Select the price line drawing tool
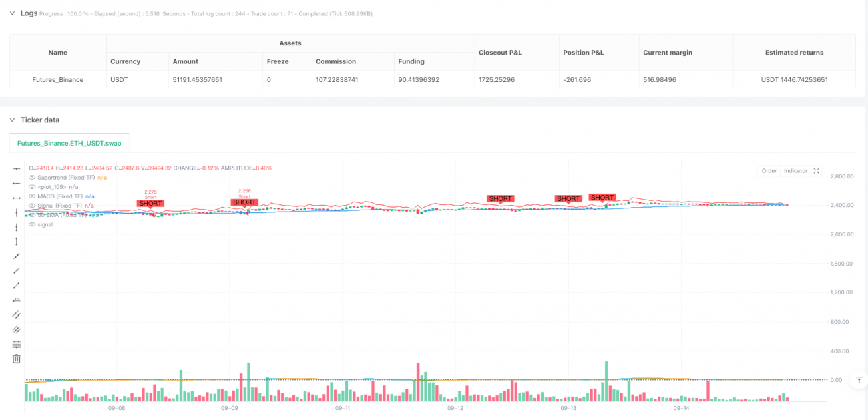This screenshot has height=420, width=868. pos(17,300)
